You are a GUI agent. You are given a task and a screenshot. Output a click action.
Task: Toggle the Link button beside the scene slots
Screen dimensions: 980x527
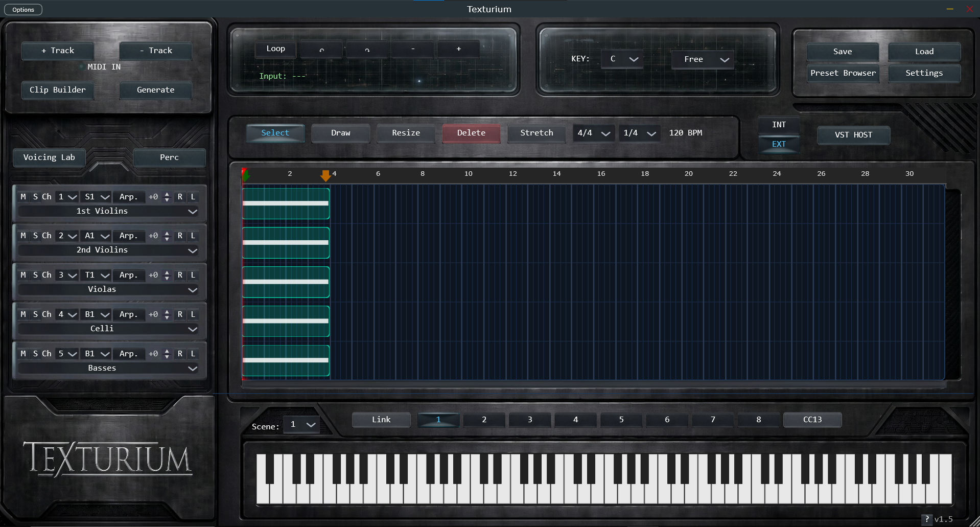[381, 420]
